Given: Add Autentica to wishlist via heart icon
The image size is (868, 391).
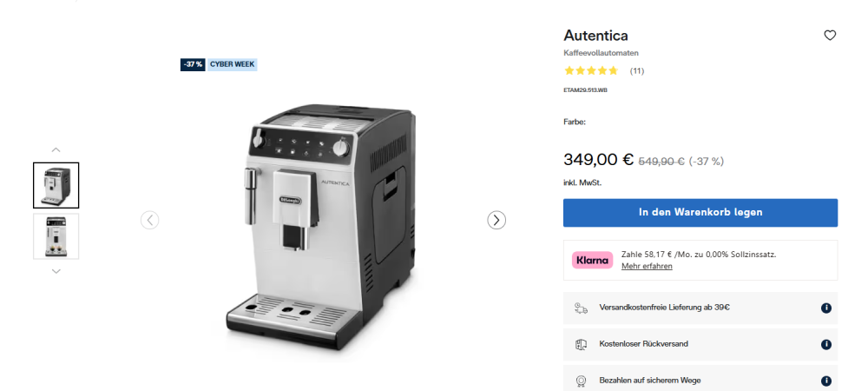Looking at the screenshot, I should 829,36.
